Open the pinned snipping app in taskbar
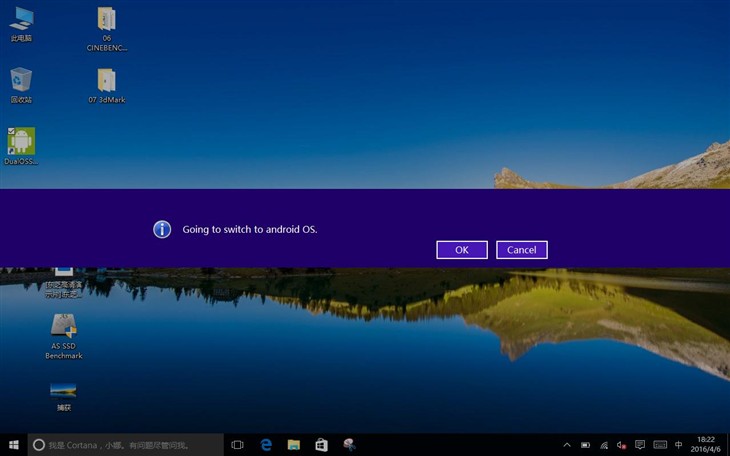 pos(350,445)
